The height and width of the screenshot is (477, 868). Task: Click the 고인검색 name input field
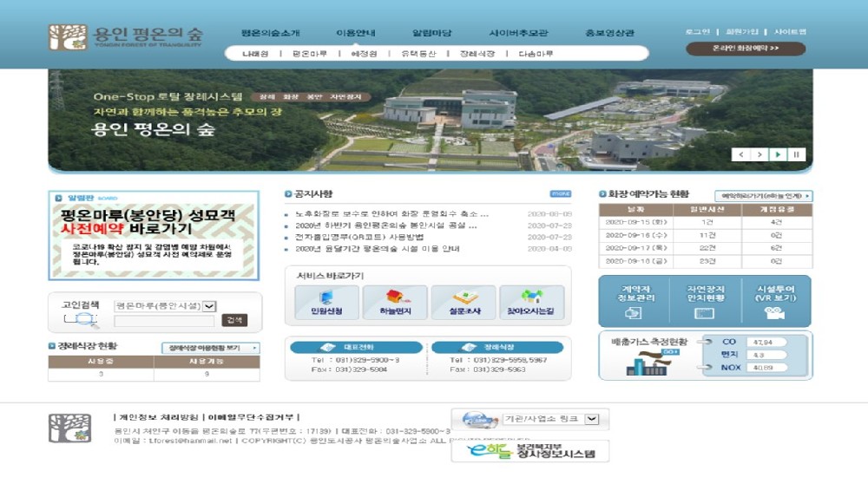pos(163,321)
